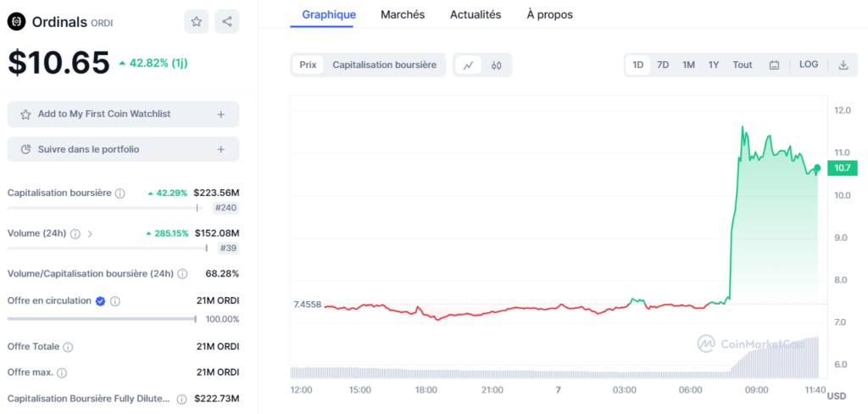
Task: Open the Marchés tab
Action: 403,15
